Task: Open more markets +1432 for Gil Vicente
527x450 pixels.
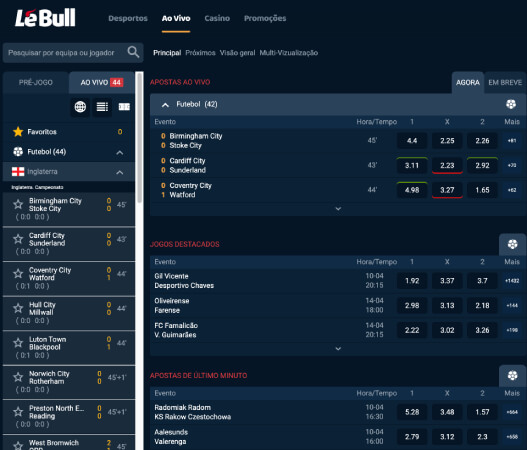Action: 512,281
